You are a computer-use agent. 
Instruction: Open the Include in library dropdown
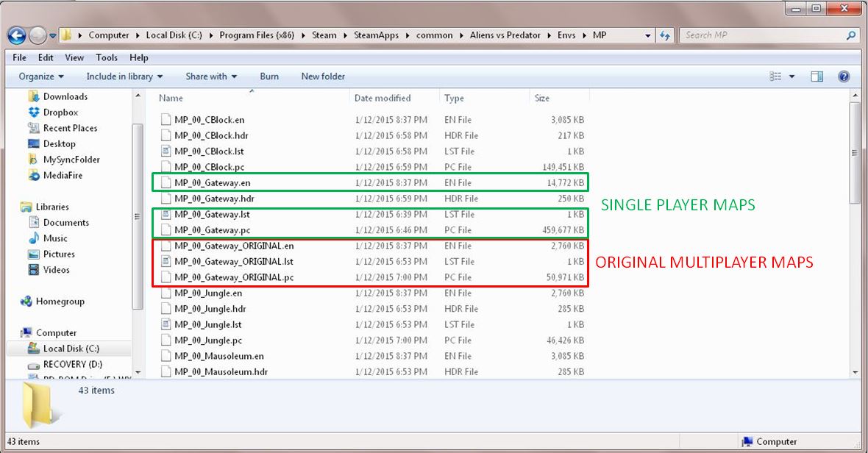pos(124,76)
